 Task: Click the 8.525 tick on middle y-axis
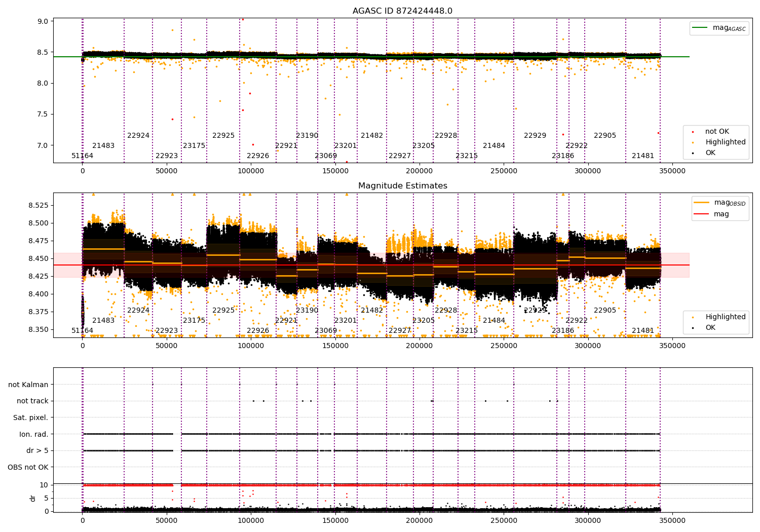39,205
